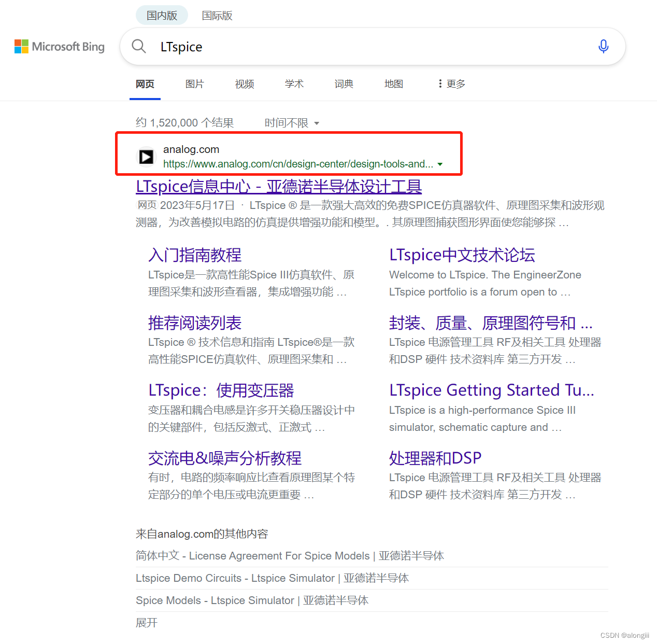Expand the 时间不限 time filter

[x=292, y=123]
